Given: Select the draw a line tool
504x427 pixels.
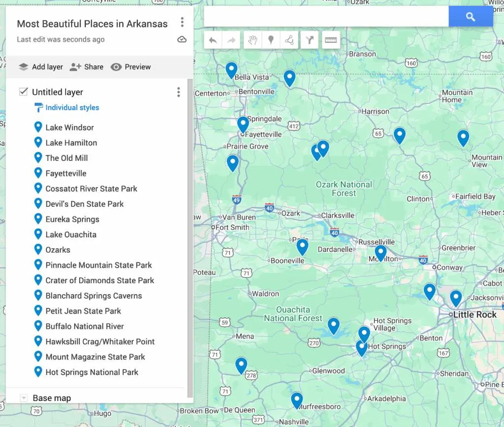Looking at the screenshot, I should click(x=289, y=40).
